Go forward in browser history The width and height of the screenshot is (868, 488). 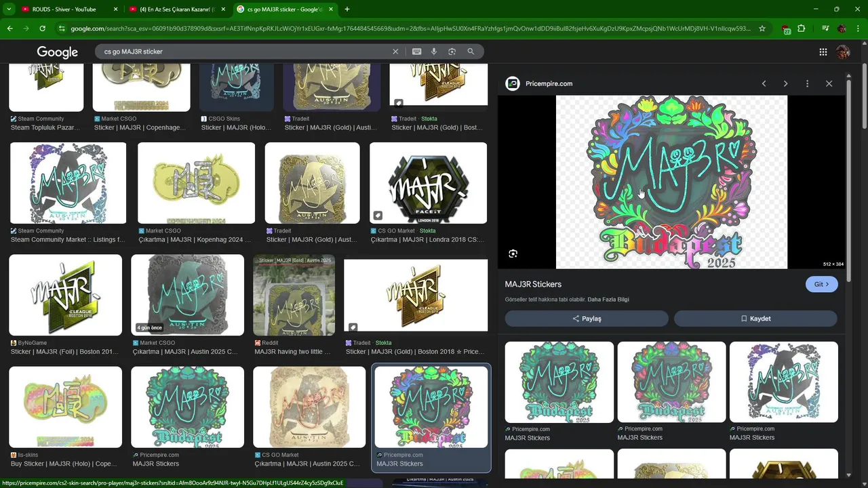pyautogui.click(x=26, y=28)
